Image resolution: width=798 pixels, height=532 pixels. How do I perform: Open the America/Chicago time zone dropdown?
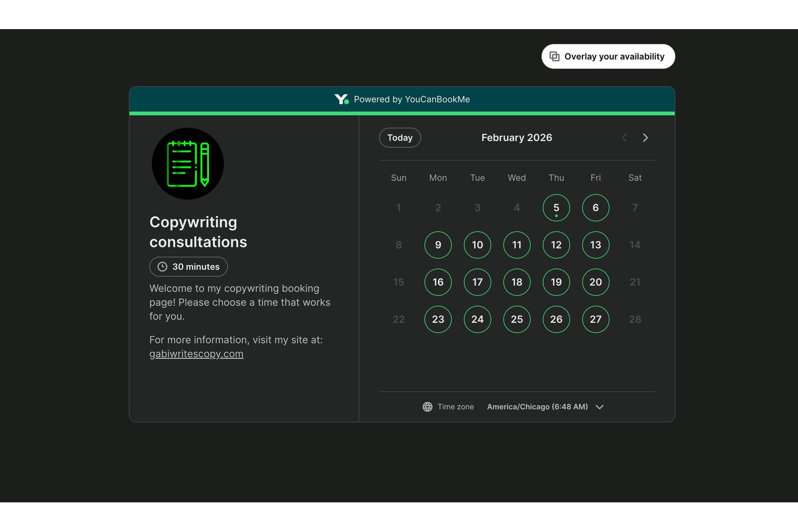coord(545,407)
